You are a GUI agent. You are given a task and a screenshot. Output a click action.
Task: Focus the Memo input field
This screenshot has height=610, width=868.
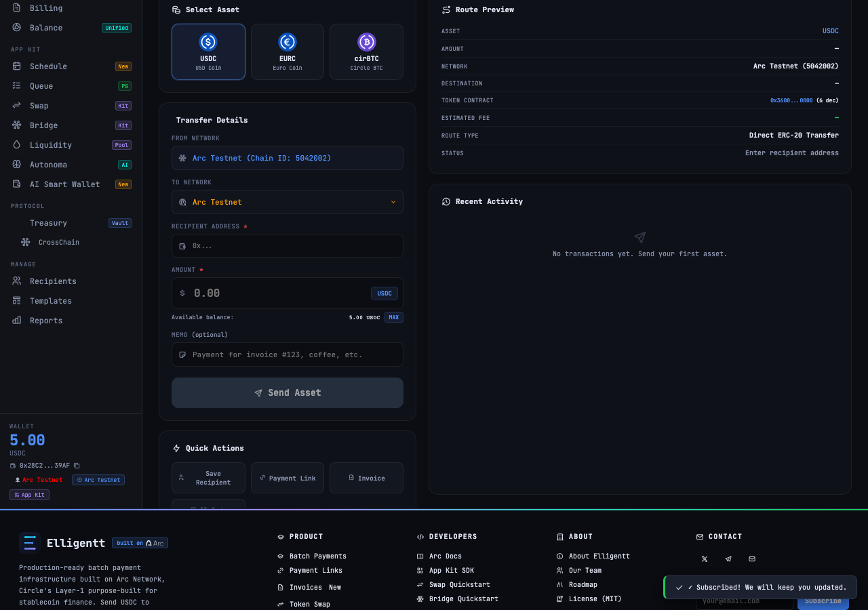[x=288, y=354]
